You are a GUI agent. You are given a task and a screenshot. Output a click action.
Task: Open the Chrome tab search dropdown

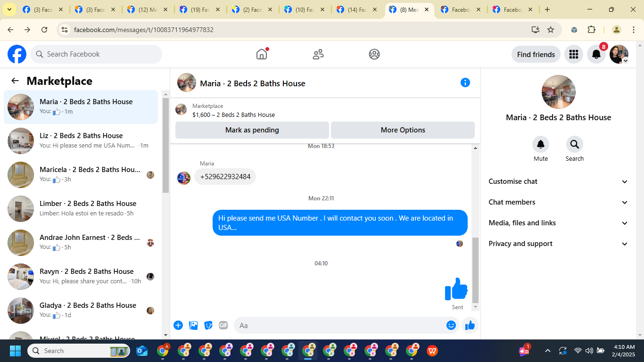[x=9, y=9]
